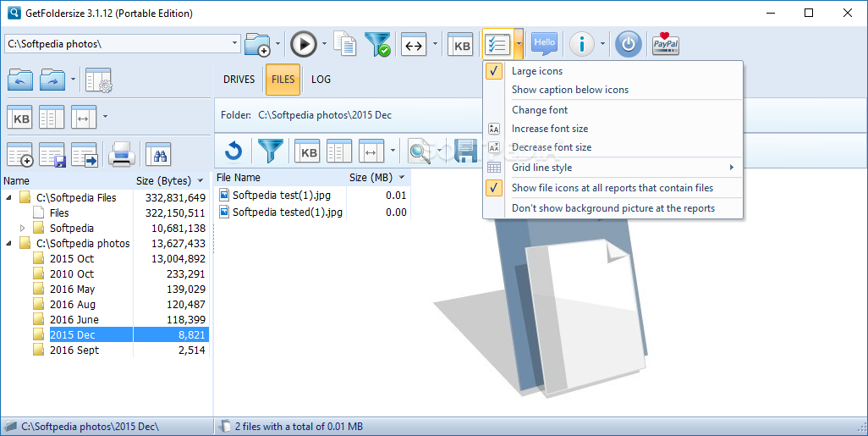Click the KB icon in files toolbar

(307, 152)
